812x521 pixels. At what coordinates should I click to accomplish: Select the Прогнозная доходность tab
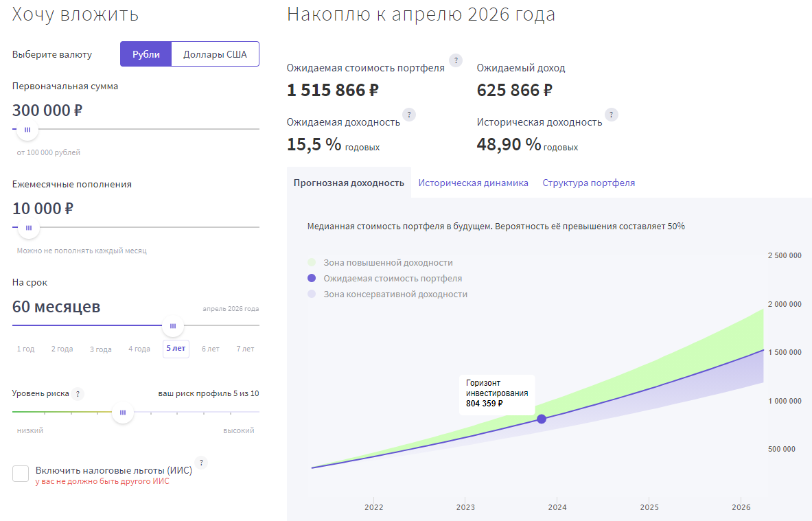coord(348,182)
